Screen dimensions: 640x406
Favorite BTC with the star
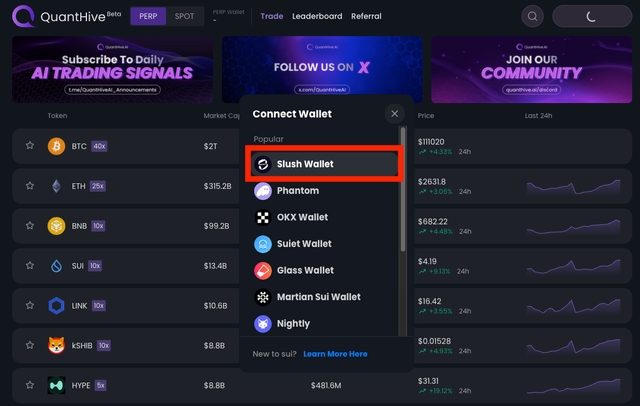tap(30, 146)
